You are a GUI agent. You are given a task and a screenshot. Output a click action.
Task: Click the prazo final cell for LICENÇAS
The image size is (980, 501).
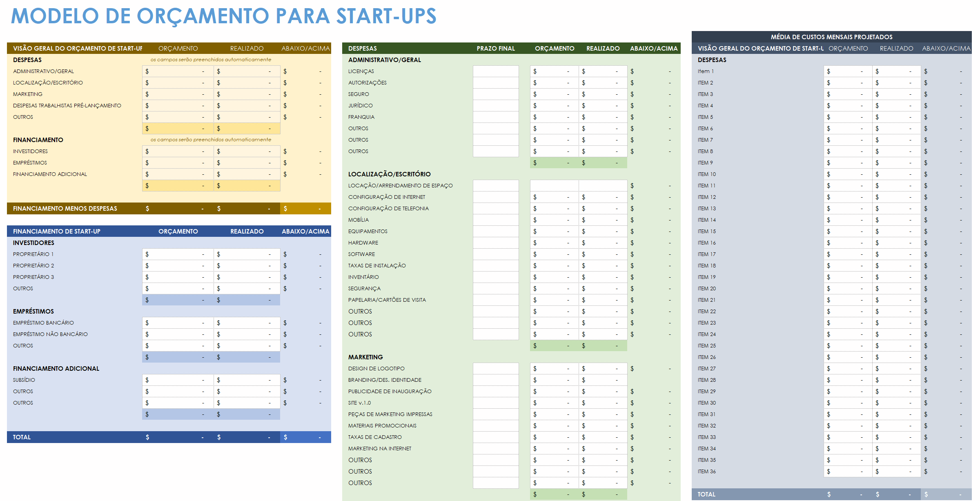[496, 71]
